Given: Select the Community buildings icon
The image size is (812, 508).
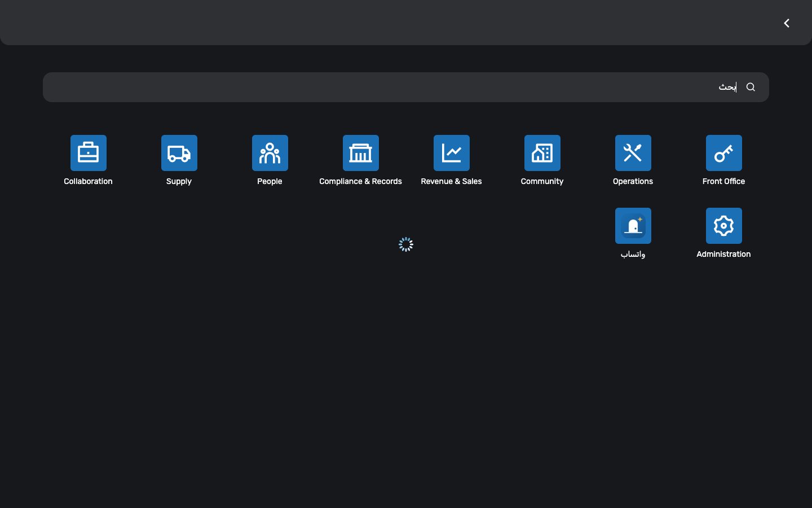Looking at the screenshot, I should (542, 153).
